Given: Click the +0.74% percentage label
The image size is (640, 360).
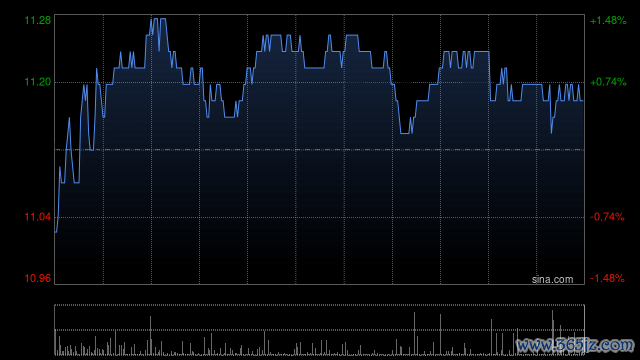Looking at the screenshot, I should coord(608,82).
